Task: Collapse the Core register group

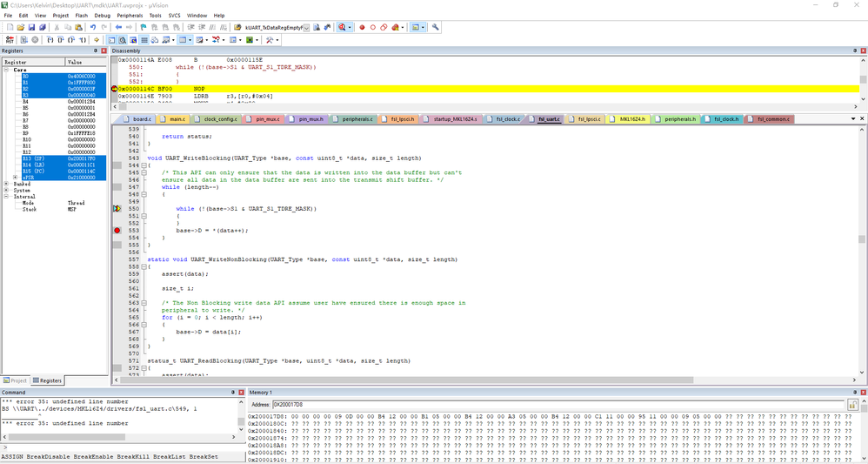Action: 7,70
